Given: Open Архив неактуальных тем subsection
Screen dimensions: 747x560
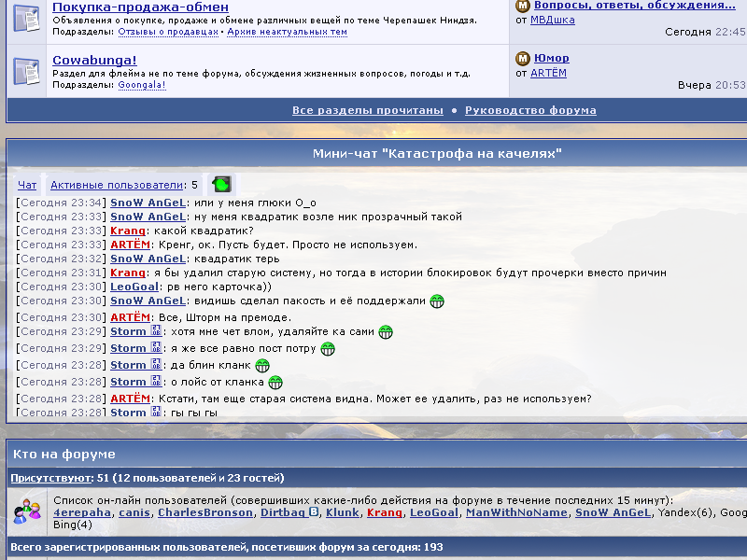Looking at the screenshot, I should pyautogui.click(x=287, y=32).
